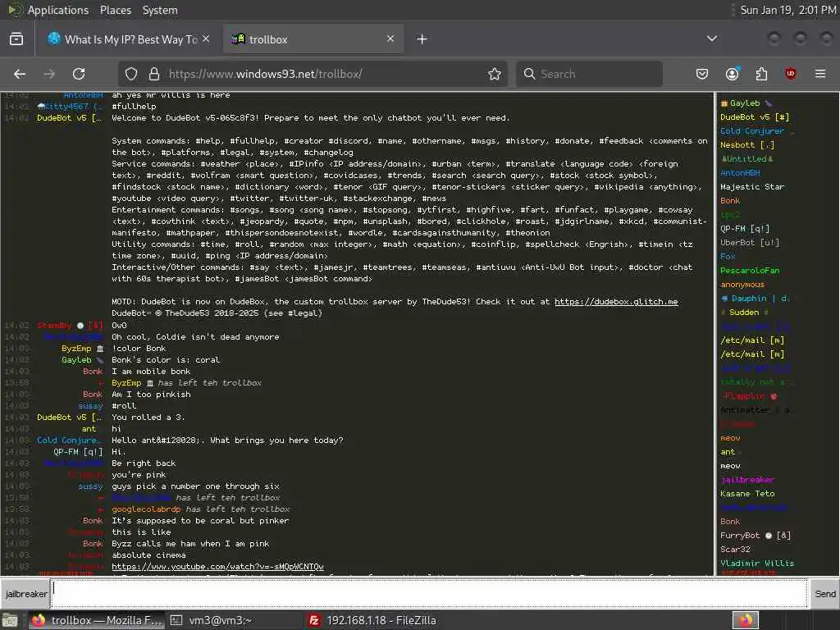Select Nesbott in the user list
Viewport: 840px width, 630px height.
(746, 144)
